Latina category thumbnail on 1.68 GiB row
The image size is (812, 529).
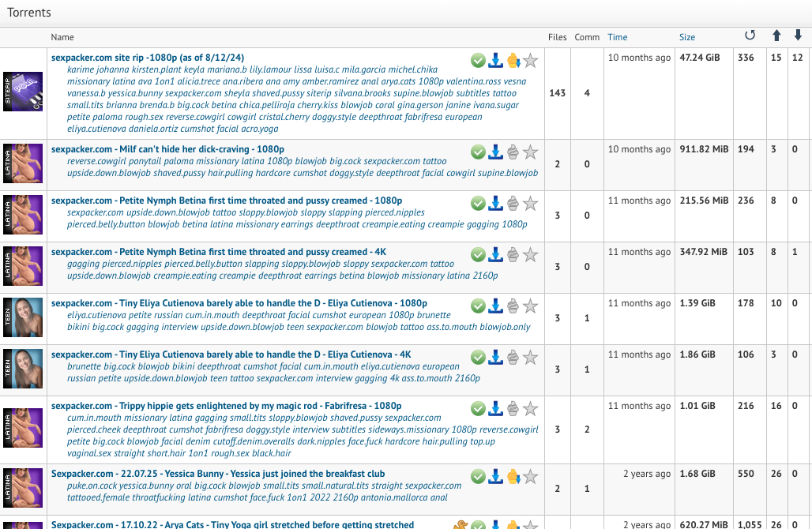tap(23, 488)
